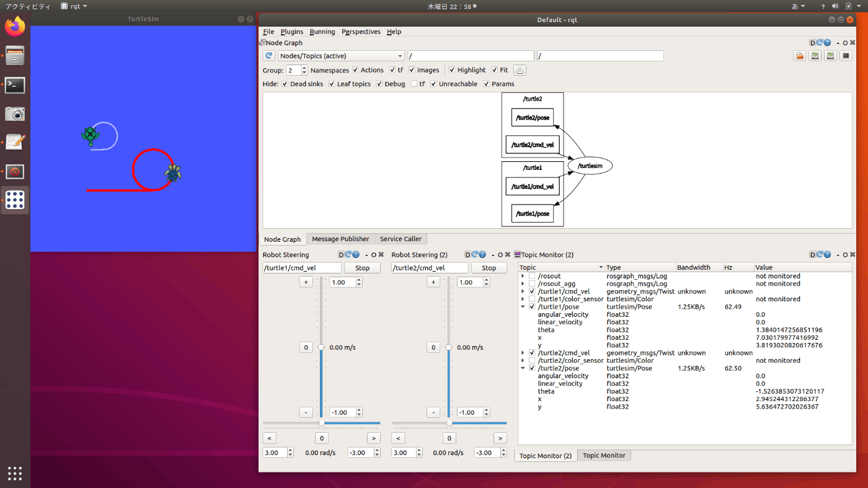Click plus speed button in Robot Steering
Image resolution: width=868 pixels, height=488 pixels.
click(x=306, y=282)
